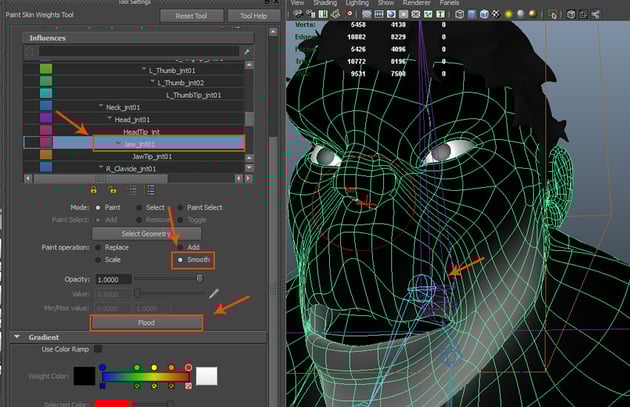Viewport: 630px width, 407px height.
Task: Collapse the Gradient section
Action: coord(17,337)
